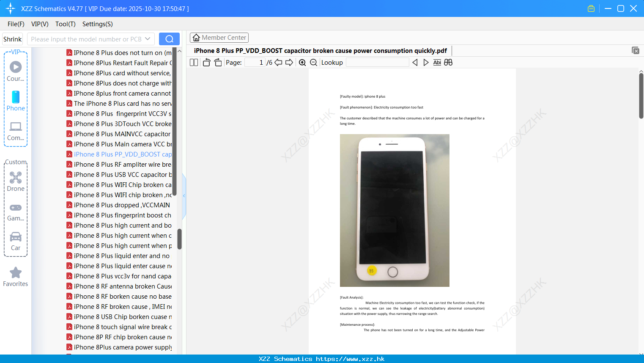Find next lookup match
The width and height of the screenshot is (644, 363).
(x=426, y=63)
